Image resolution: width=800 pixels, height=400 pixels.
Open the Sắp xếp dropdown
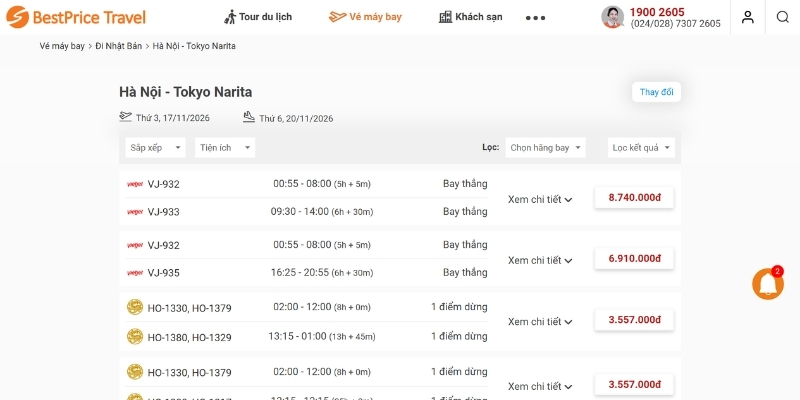pyautogui.click(x=155, y=147)
